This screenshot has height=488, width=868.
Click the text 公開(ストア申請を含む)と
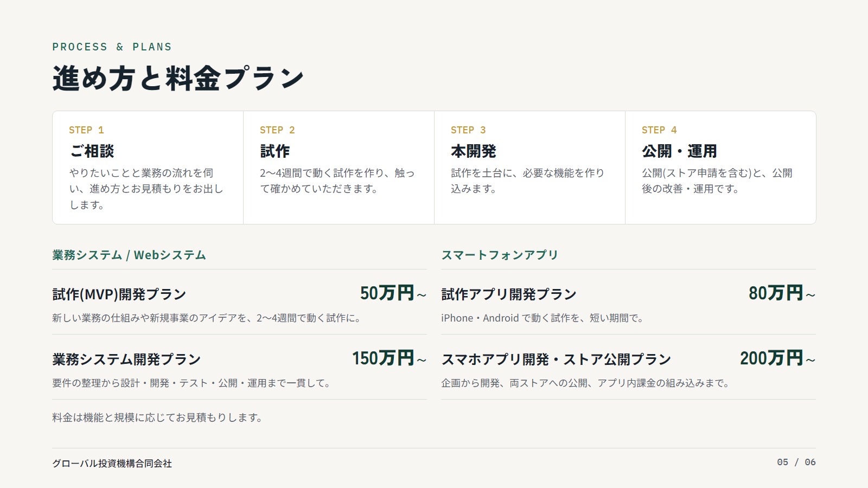click(717, 181)
